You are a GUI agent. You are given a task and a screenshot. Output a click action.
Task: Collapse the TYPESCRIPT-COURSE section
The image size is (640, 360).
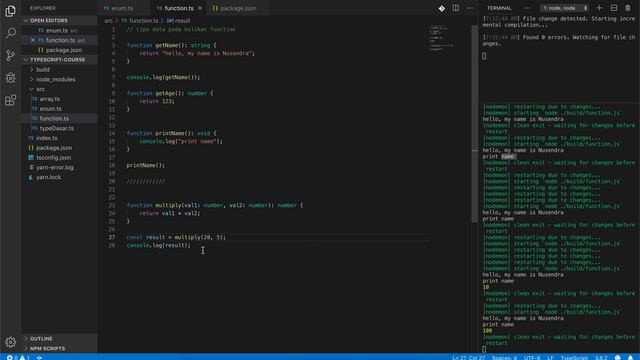coord(59,60)
